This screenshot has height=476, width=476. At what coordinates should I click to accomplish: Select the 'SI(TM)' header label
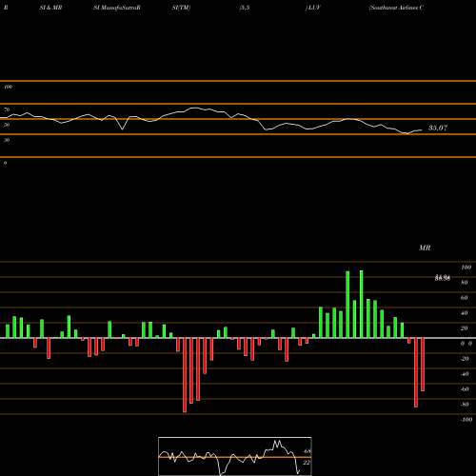pos(181,8)
